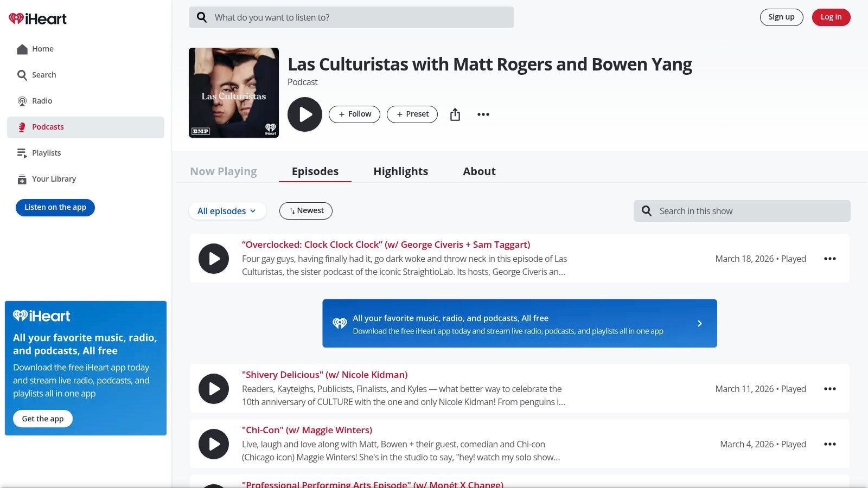Click magnifier icon in show search box
The image size is (868, 488).
[x=647, y=211]
